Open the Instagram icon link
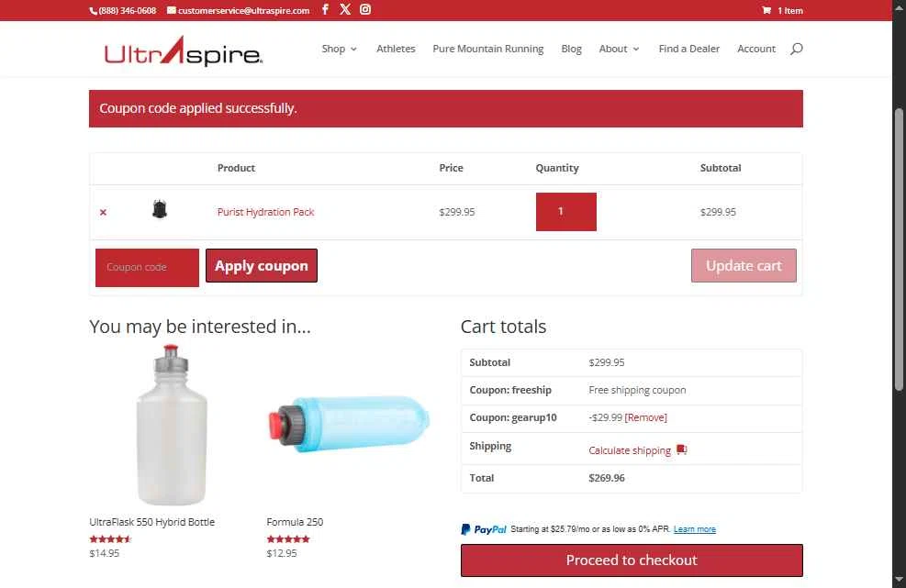The height and width of the screenshot is (588, 906). (x=365, y=9)
